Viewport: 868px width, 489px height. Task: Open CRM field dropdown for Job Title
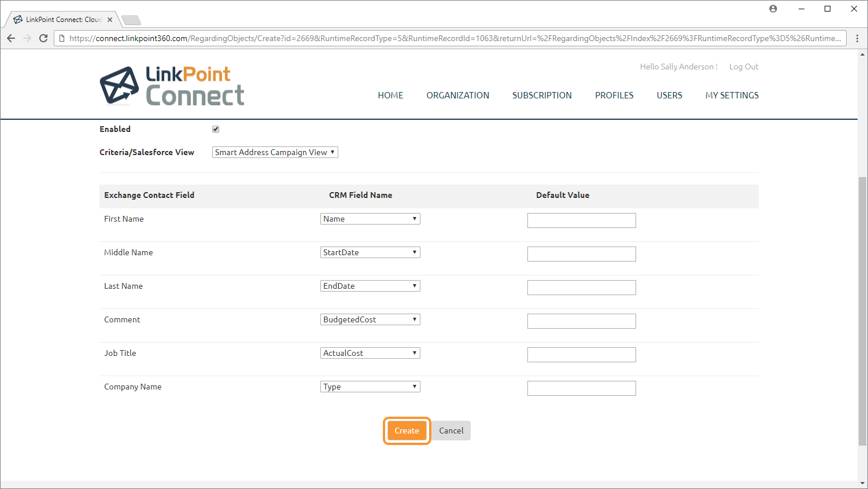pos(370,353)
